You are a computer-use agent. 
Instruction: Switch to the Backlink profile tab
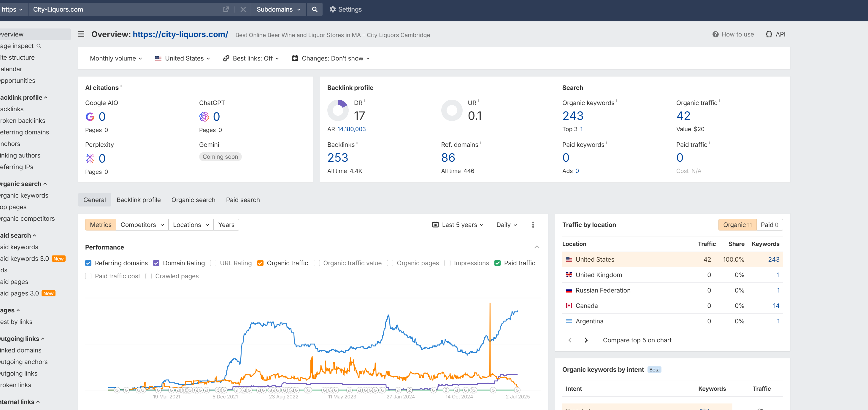coord(139,200)
